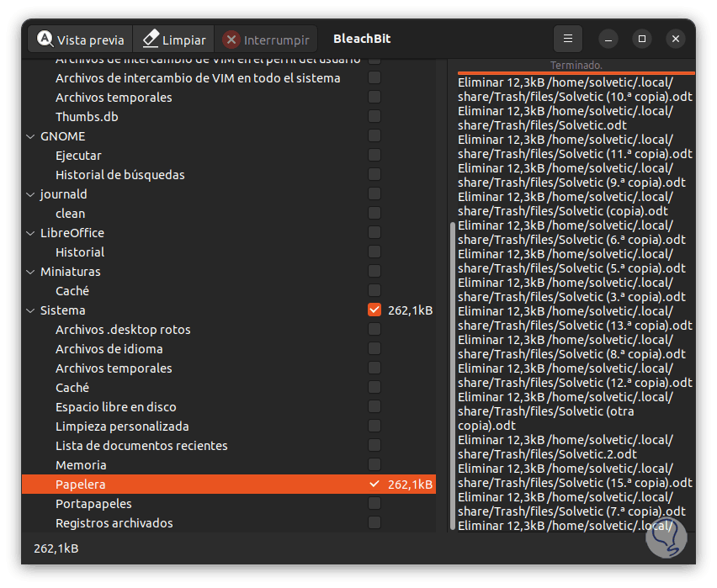Click log entry Solvetic (13.ª copia).odt
The height and width of the screenshot is (588, 717).
click(575, 318)
